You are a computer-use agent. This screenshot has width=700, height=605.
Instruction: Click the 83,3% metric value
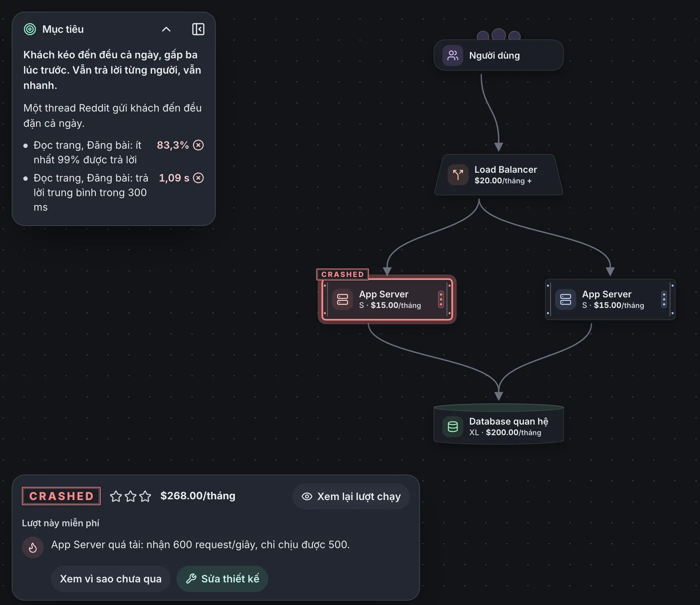click(173, 145)
